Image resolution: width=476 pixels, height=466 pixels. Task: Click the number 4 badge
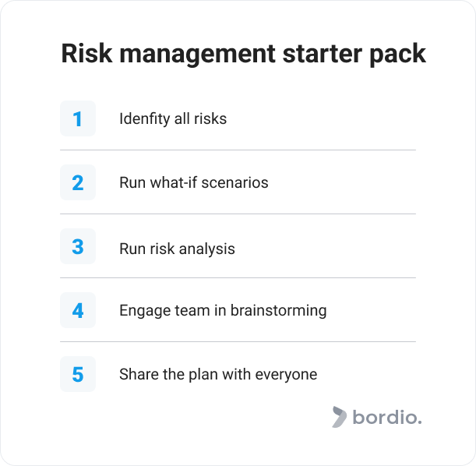pos(78,310)
